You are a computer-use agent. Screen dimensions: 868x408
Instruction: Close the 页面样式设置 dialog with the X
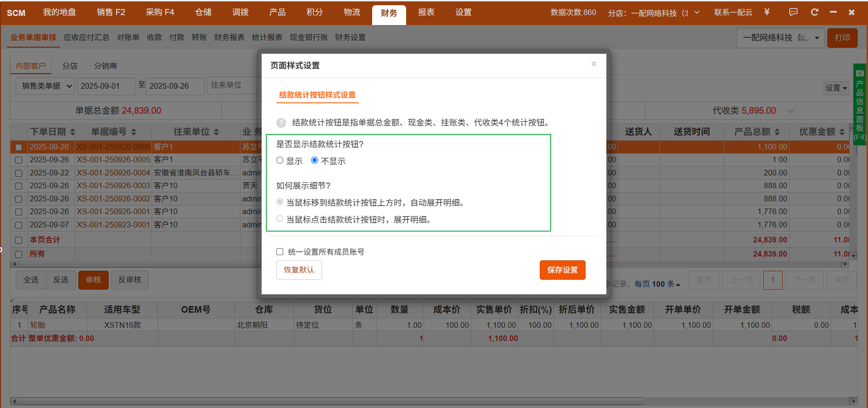click(x=594, y=64)
